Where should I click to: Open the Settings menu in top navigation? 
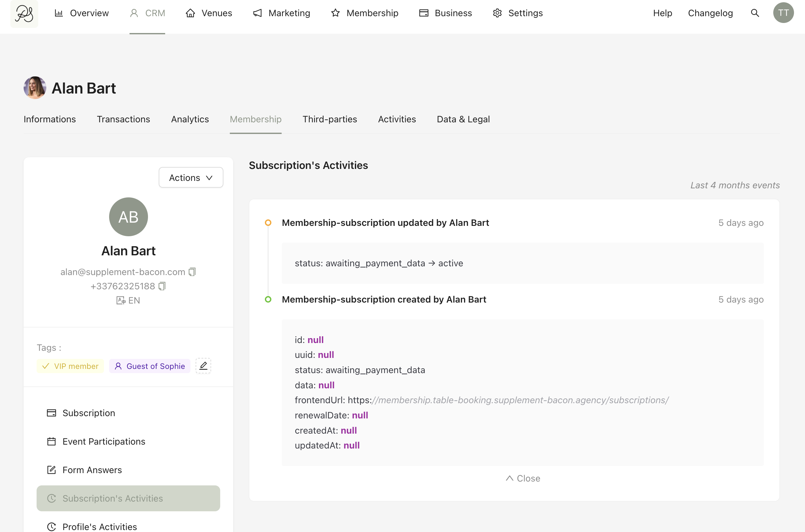tap(517, 13)
